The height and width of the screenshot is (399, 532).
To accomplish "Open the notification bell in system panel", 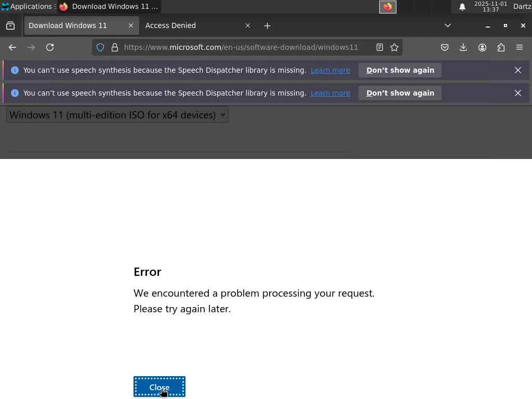I will click(462, 7).
